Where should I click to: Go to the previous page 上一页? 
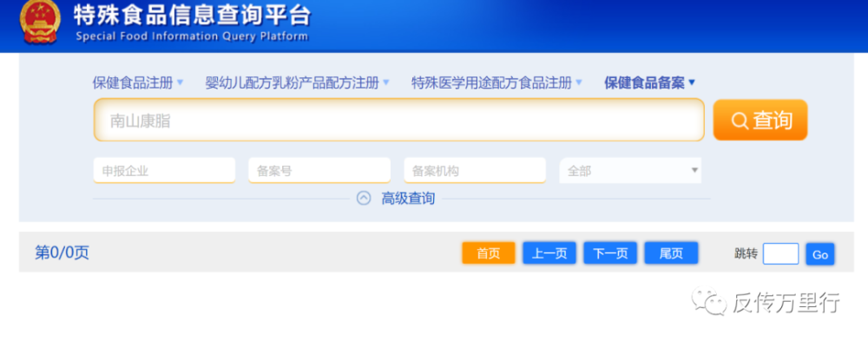549,253
